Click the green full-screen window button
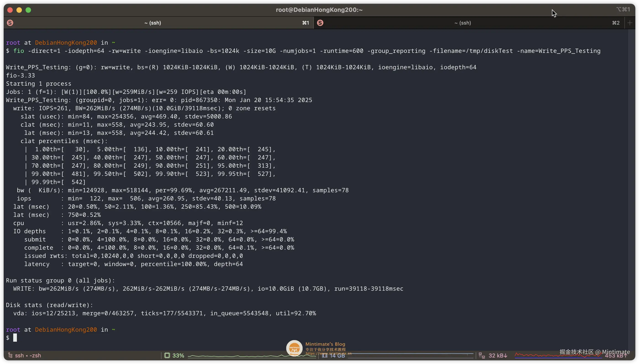The image size is (639, 364). pos(28,10)
